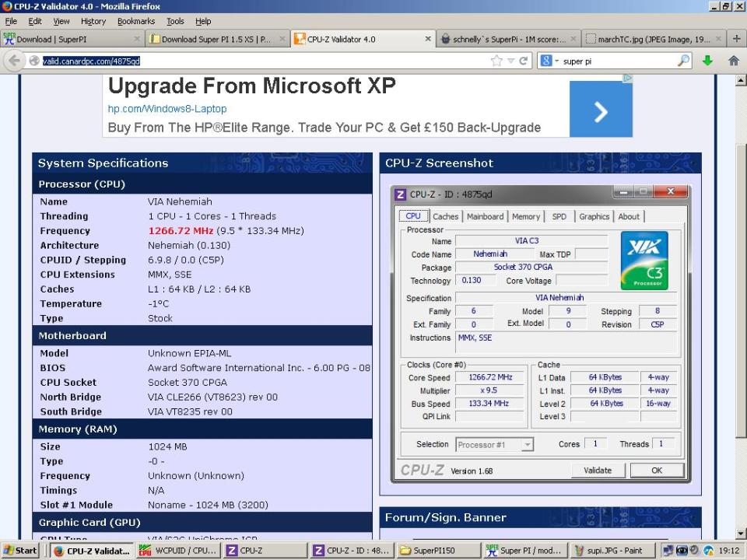Click Validate button in CPU-Z screenshot

[x=598, y=471]
